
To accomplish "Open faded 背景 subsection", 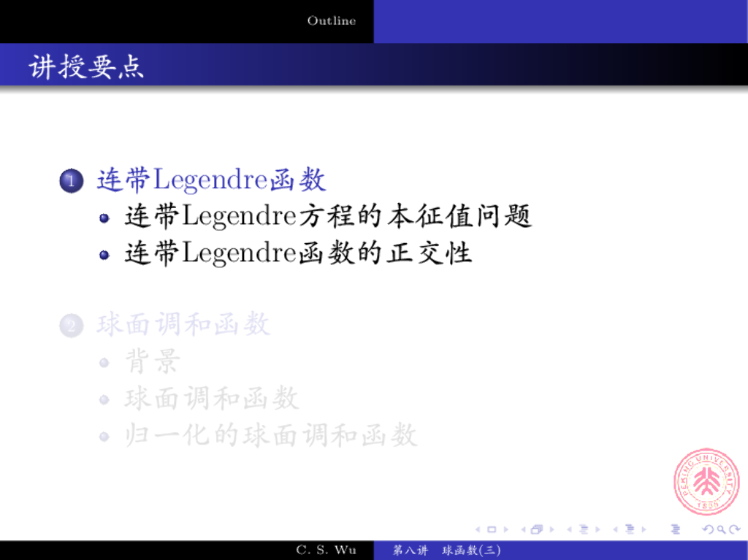I will coord(153,361).
